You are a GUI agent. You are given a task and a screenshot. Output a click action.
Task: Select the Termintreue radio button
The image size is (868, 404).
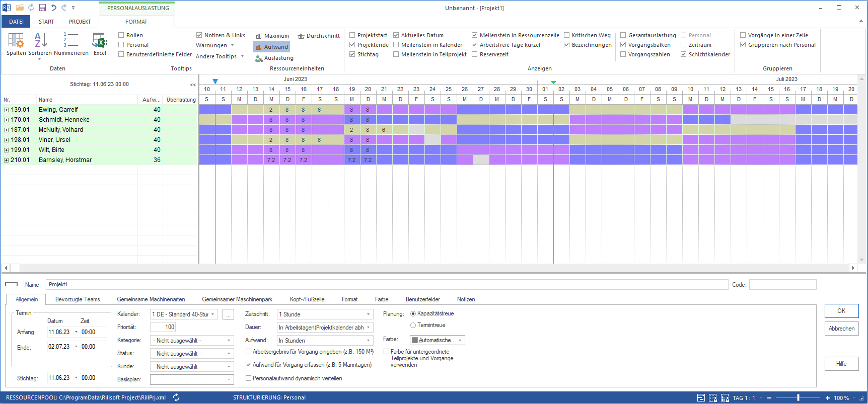point(413,326)
